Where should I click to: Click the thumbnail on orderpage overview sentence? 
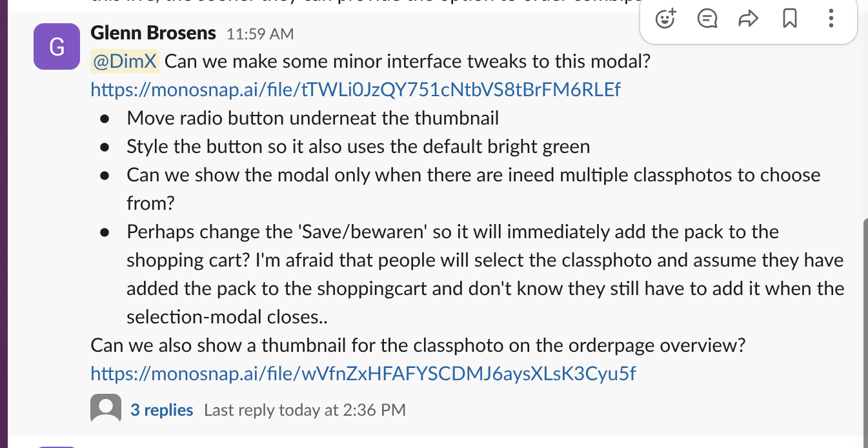(x=418, y=345)
